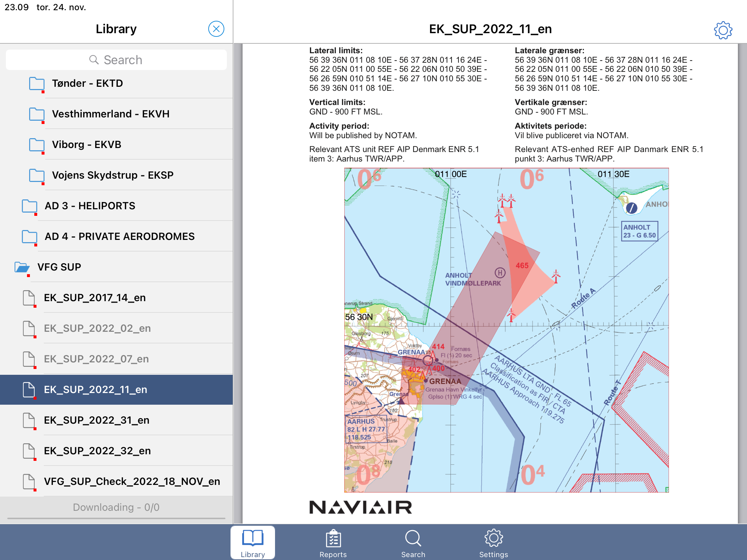Open document EK_SUP_2022_31_en
Screen dimensions: 747x560
[116, 420]
